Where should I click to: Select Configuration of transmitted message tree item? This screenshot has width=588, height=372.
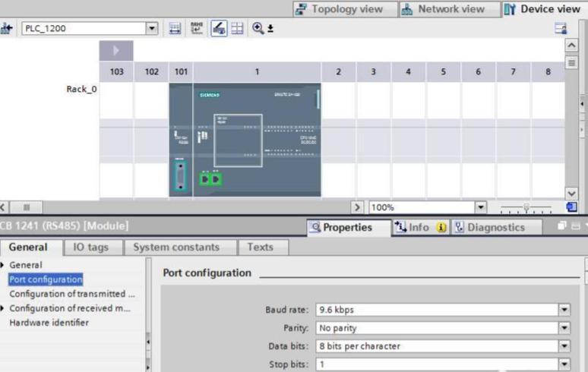[72, 294]
